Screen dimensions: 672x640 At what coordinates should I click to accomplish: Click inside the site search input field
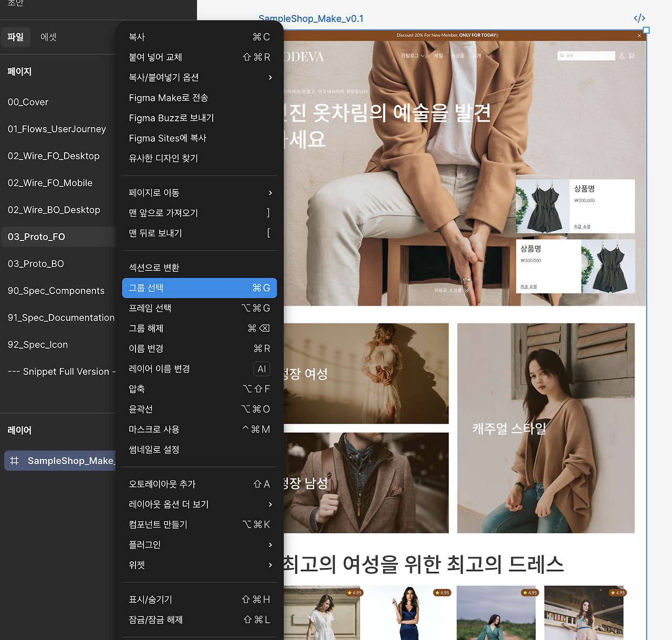tap(588, 56)
